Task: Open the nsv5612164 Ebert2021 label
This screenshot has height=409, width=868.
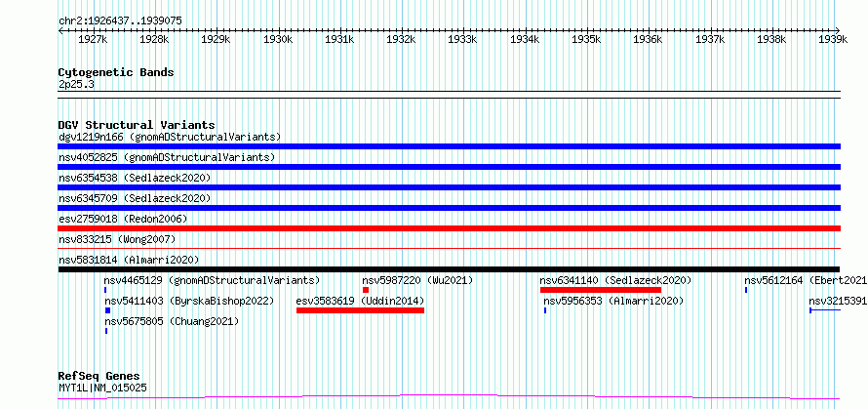Action: coord(806,280)
